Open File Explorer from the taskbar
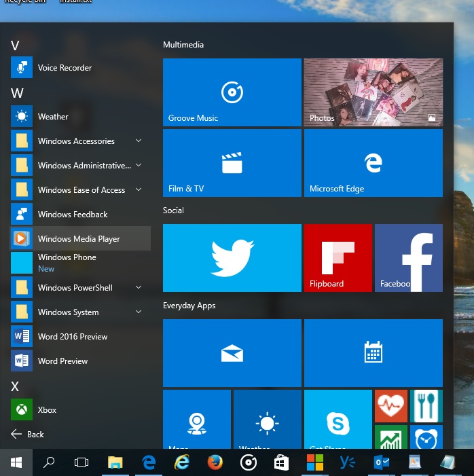474x476 pixels. click(x=115, y=462)
